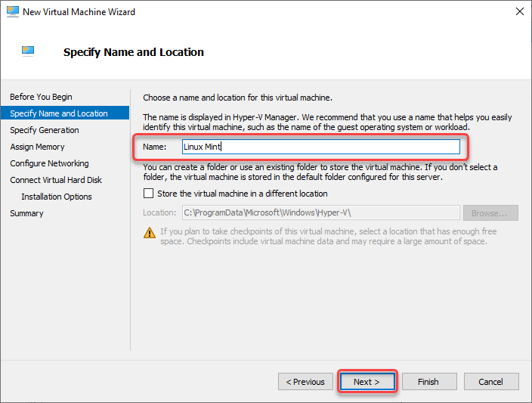The width and height of the screenshot is (532, 403).
Task: Enable storing VM in a different location
Action: click(x=148, y=194)
